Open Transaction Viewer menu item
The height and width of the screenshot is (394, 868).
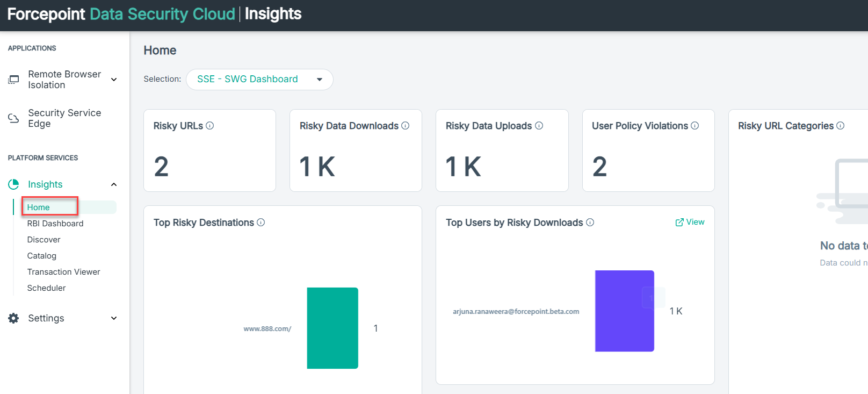coord(64,272)
